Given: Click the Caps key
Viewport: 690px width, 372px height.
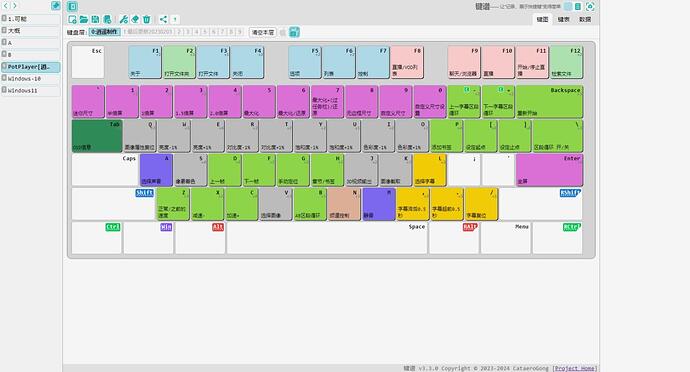Looking at the screenshot, I should [x=105, y=170].
